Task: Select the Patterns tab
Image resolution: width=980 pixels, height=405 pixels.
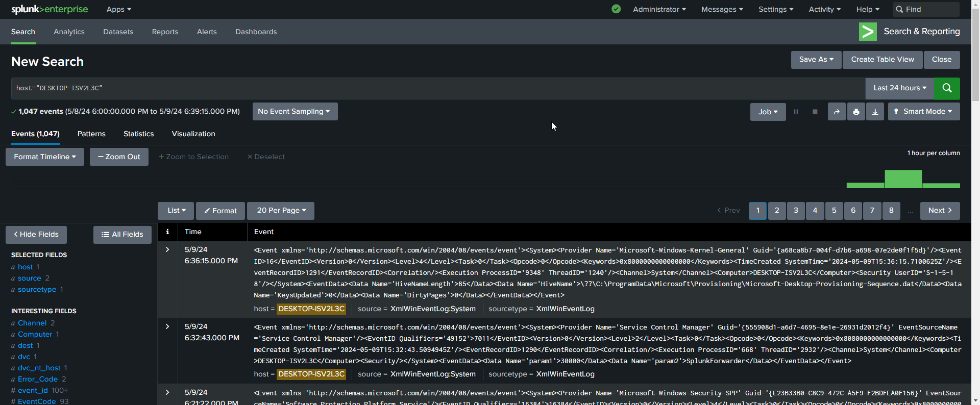Action: click(x=91, y=134)
